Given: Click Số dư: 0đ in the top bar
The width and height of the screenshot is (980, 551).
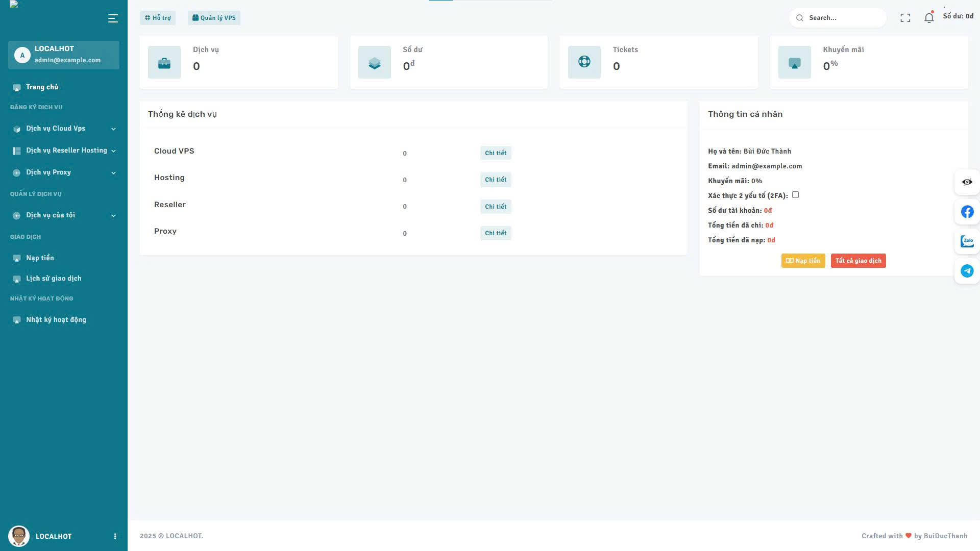Looking at the screenshot, I should click(x=958, y=16).
